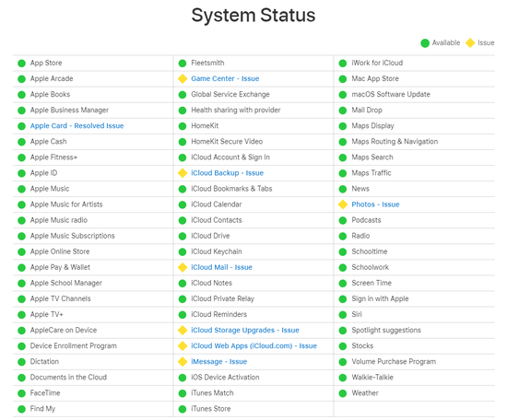
Task: Click the green Available icon in the legend
Action: pyautogui.click(x=425, y=43)
